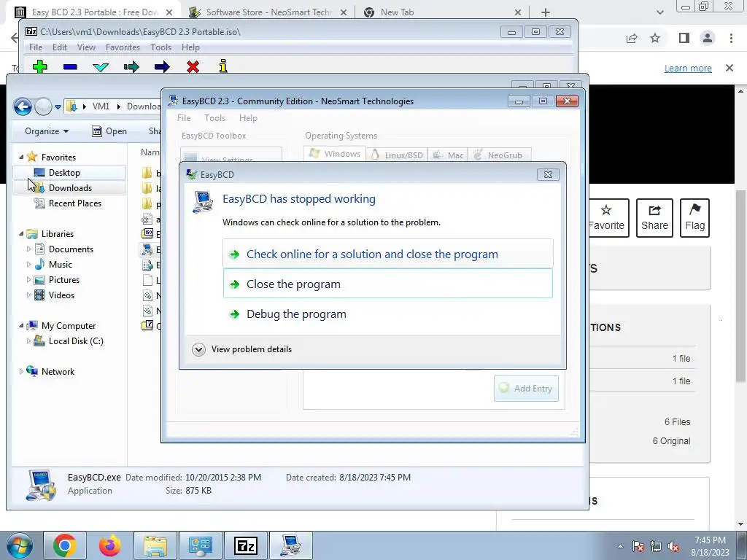Click 7-Zip blue minus Extract icon
The image size is (747, 560).
70,67
